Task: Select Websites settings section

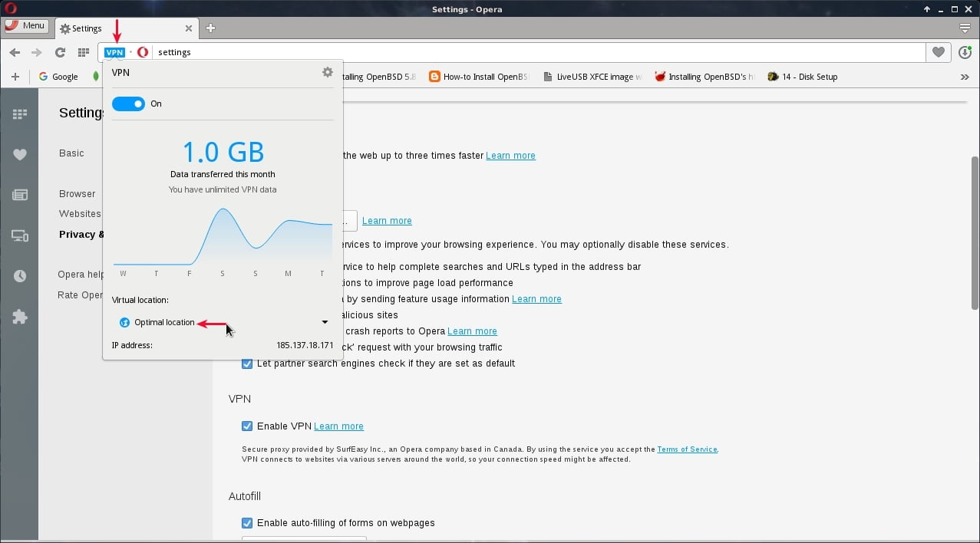Action: click(x=80, y=214)
